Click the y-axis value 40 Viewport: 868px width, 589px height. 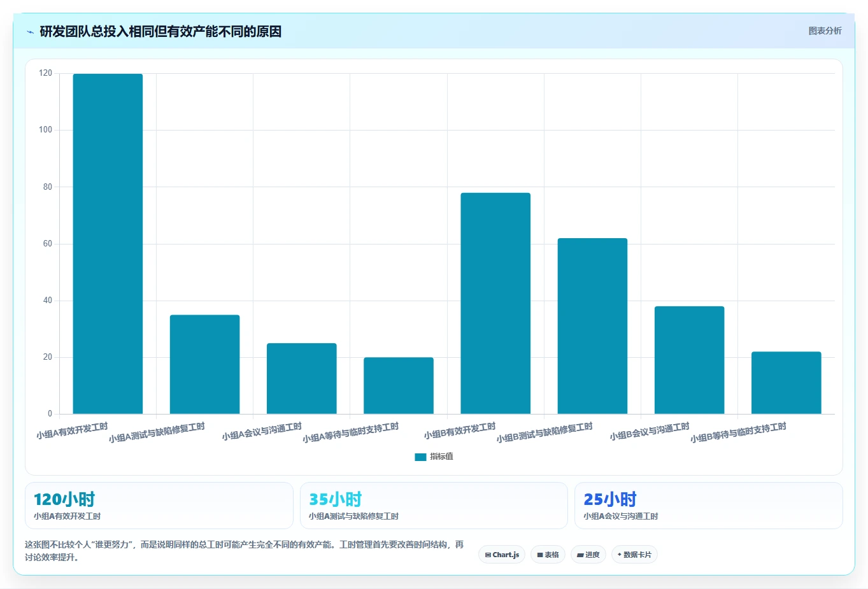pyautogui.click(x=48, y=301)
